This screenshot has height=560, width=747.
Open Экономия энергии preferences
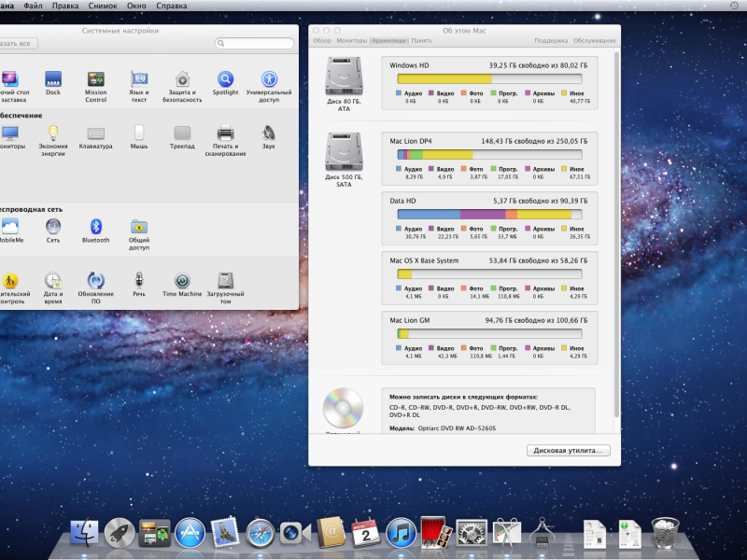pyautogui.click(x=53, y=141)
